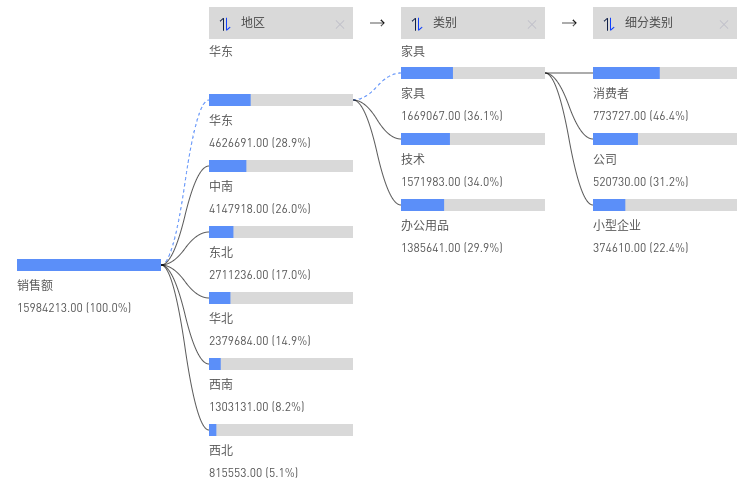Remove the 地区 level with X
This screenshot has height=493, width=755.
(339, 24)
